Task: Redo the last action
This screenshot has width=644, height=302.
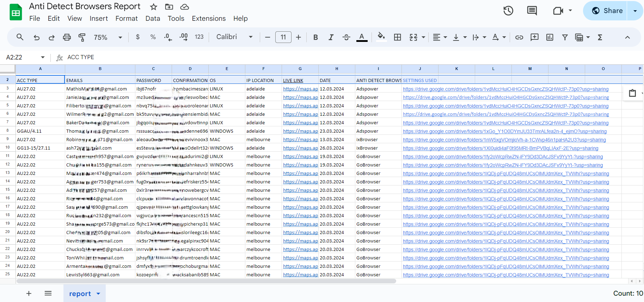Action: coord(51,37)
